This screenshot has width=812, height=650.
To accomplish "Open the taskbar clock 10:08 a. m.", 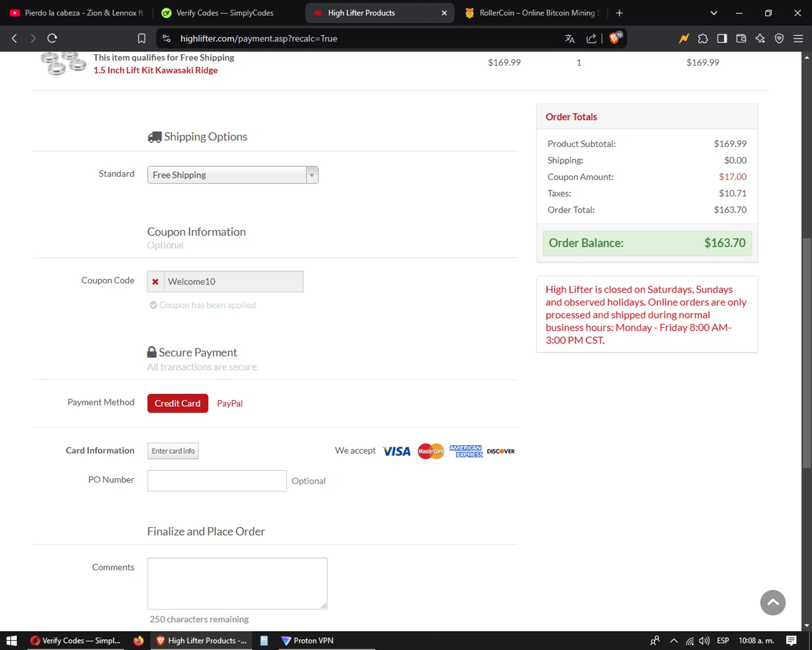I will [x=756, y=641].
